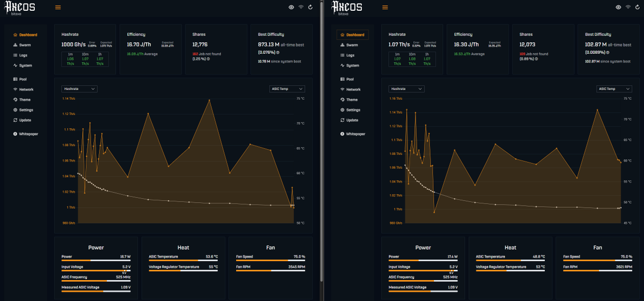
Task: Open hamburger menu in left window
Action: (x=58, y=8)
